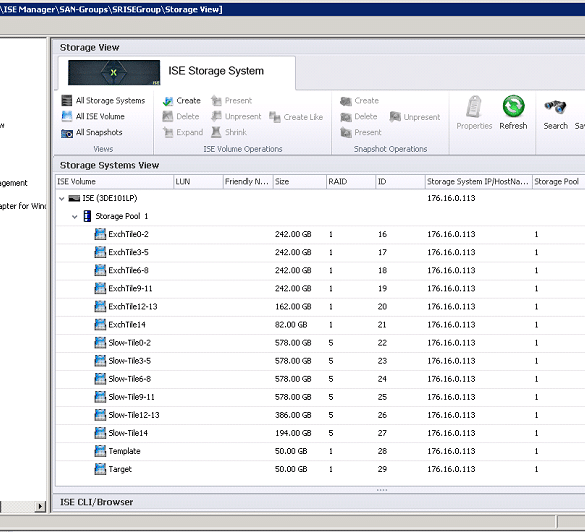Image resolution: width=585 pixels, height=532 pixels.
Task: Click Create under ISE Volume Operations
Action: pyautogui.click(x=182, y=101)
